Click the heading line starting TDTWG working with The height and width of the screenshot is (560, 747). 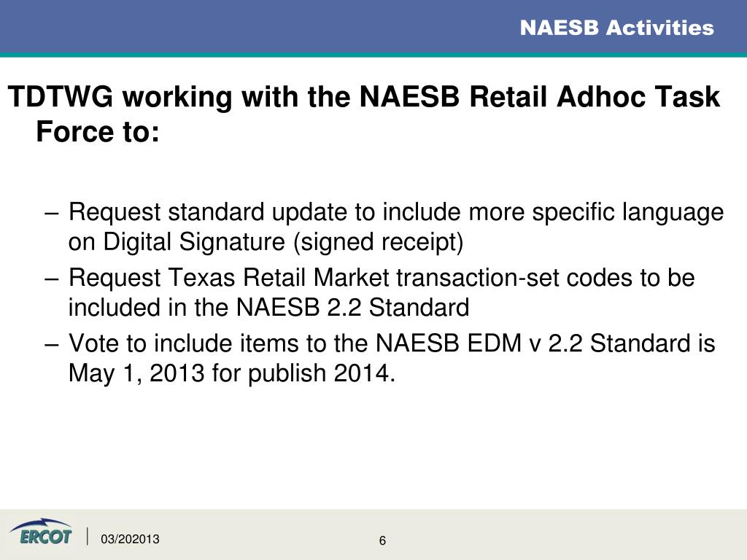pyautogui.click(x=364, y=97)
